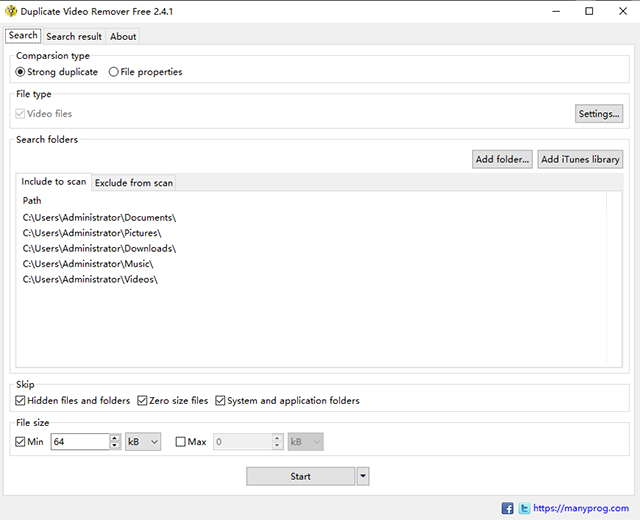Open the Twitter icon link
640x520 pixels.
point(524,508)
